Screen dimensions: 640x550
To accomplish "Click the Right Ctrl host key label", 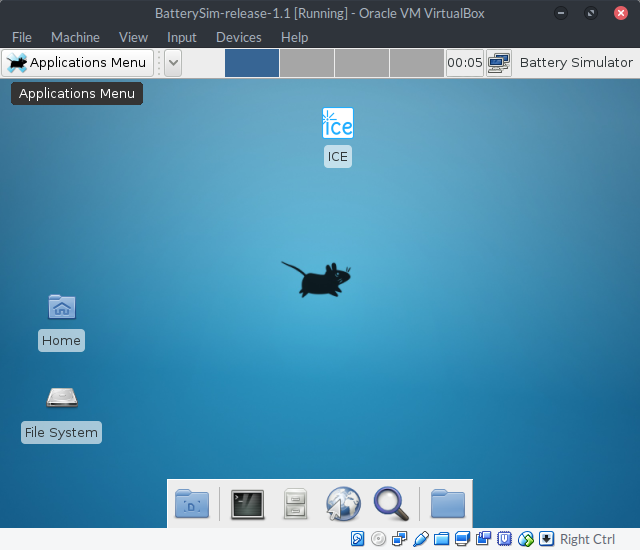I will tap(587, 539).
